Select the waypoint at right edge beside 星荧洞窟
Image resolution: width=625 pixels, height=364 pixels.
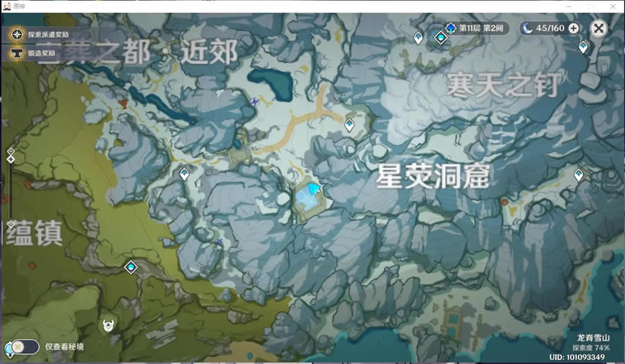[578, 174]
